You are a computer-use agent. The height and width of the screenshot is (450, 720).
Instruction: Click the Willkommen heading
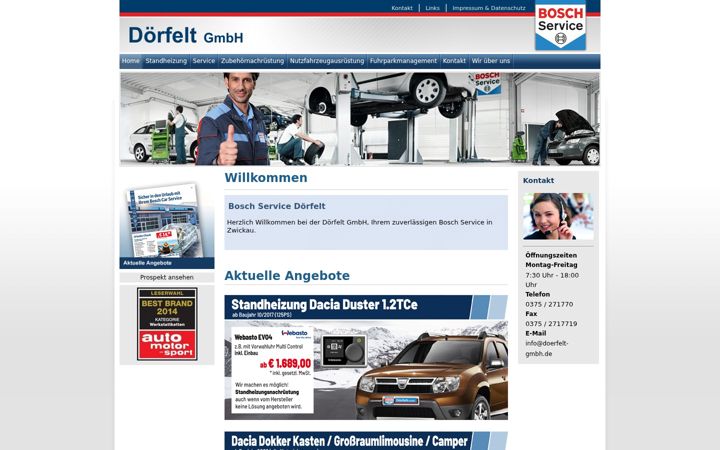pos(266,178)
